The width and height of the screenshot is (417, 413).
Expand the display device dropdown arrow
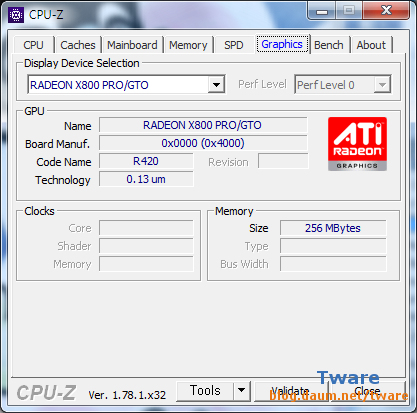[x=216, y=85]
